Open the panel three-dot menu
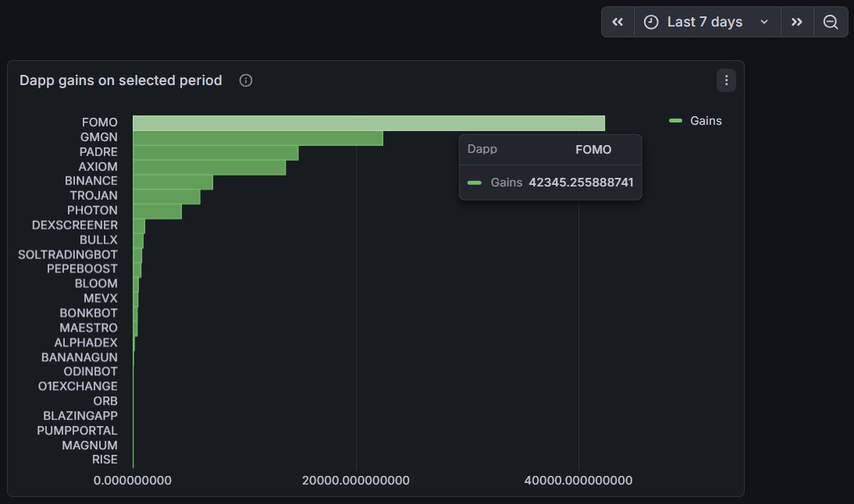Viewport: 854px width, 504px height. (726, 80)
